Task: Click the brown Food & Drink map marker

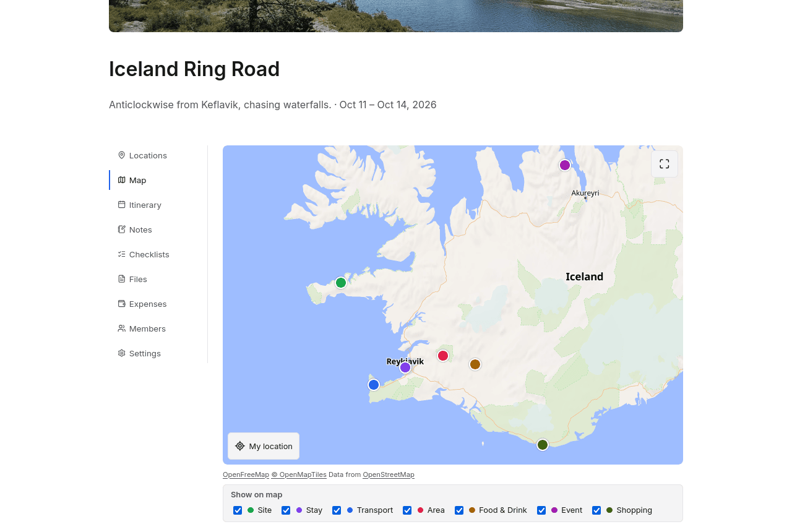Action: (x=475, y=364)
